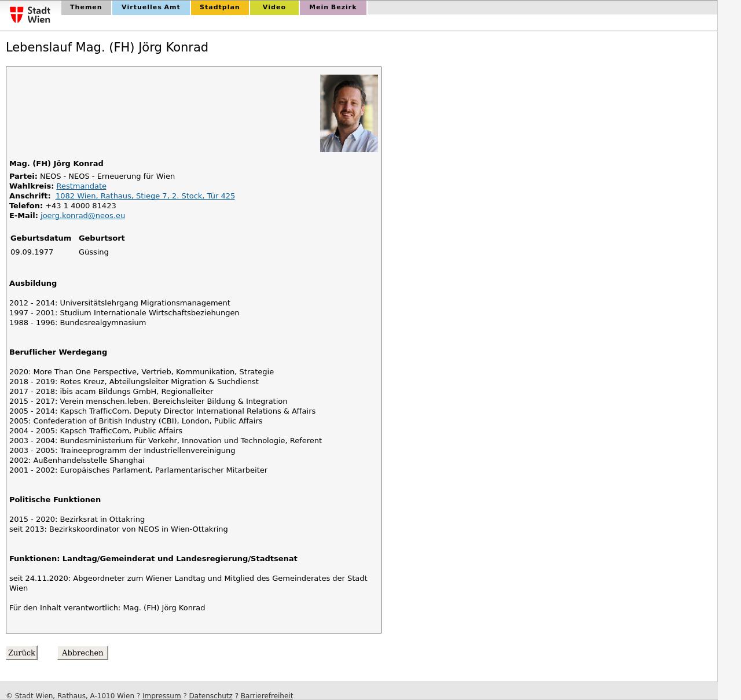The height and width of the screenshot is (700, 741).
Task: Click the birthplace Güssing
Action: [94, 252]
